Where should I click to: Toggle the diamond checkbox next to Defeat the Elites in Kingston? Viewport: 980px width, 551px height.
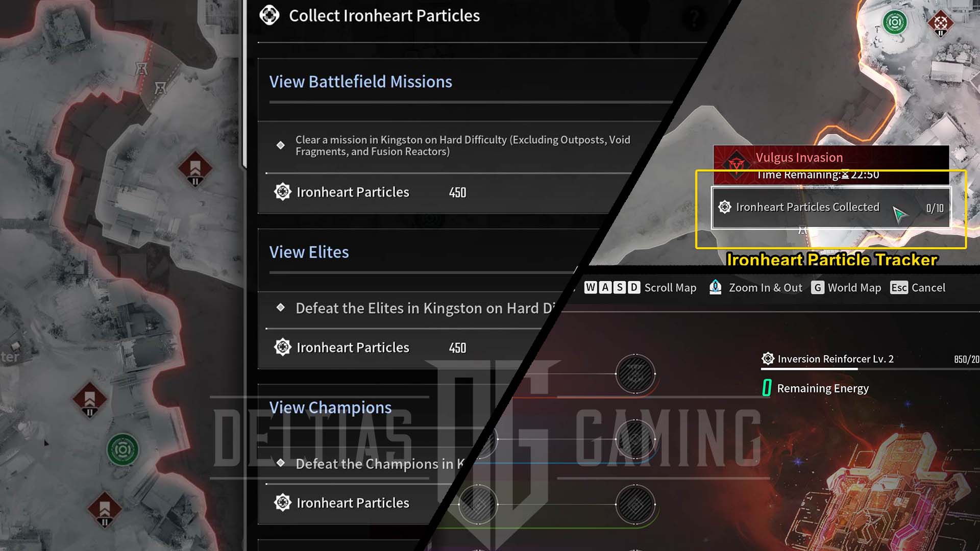(280, 308)
